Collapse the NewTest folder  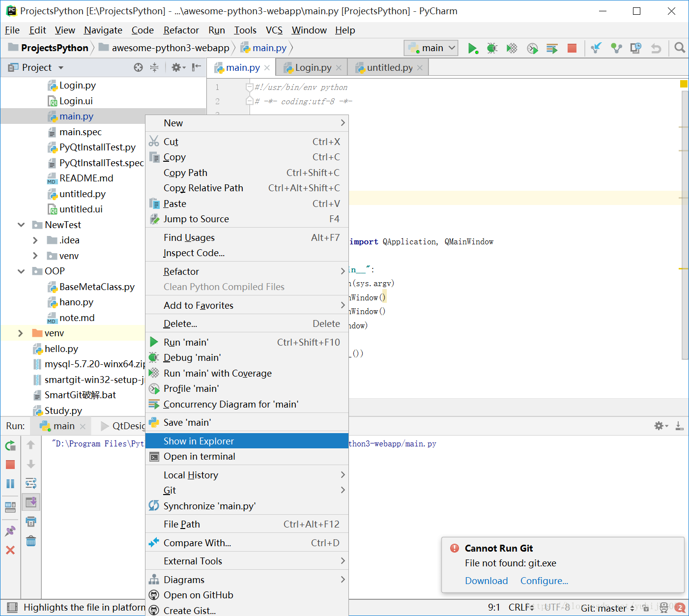tap(21, 225)
